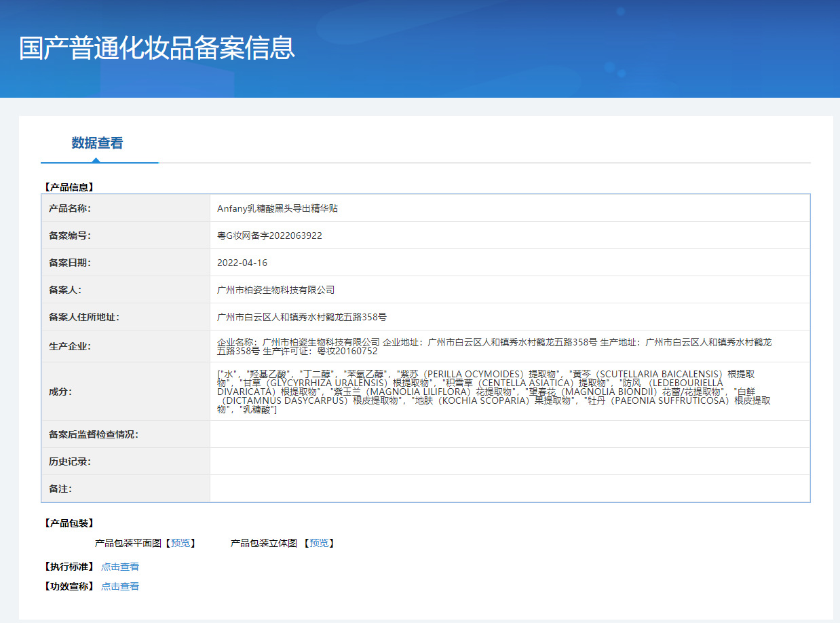Click the 【产品包装】 section heading
Screen dimensions: 840x623
[69, 523]
